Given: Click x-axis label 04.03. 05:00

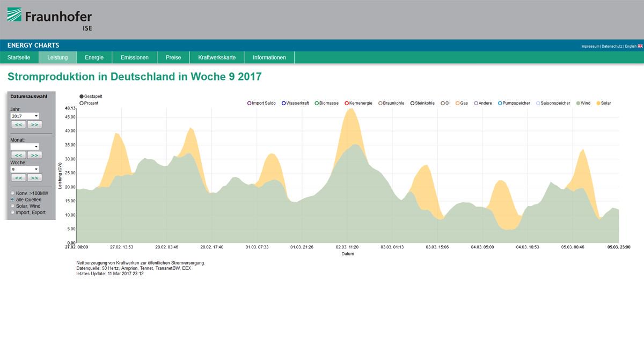Looking at the screenshot, I should pos(482,247).
